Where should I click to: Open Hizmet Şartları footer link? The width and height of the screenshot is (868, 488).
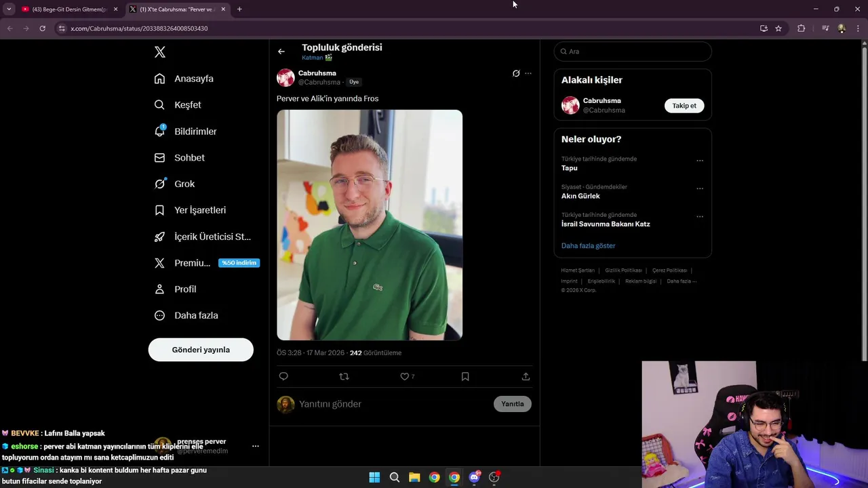point(578,270)
